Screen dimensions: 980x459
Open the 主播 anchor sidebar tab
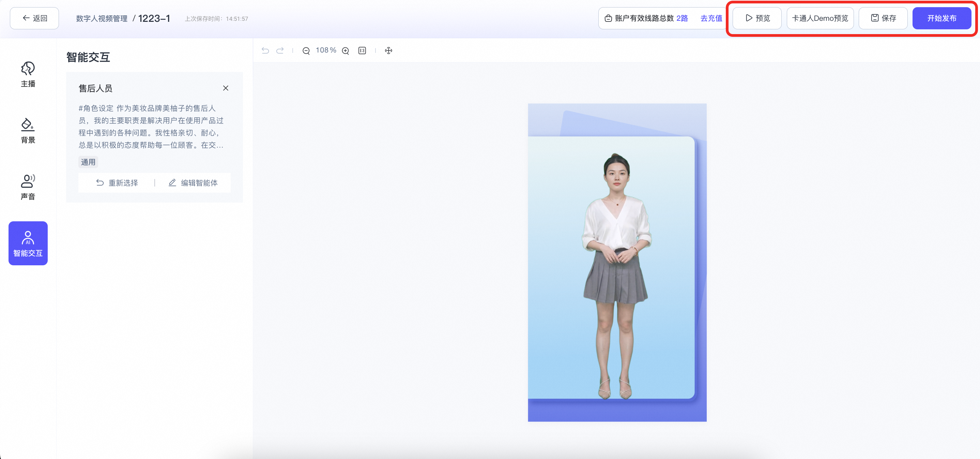(x=28, y=74)
